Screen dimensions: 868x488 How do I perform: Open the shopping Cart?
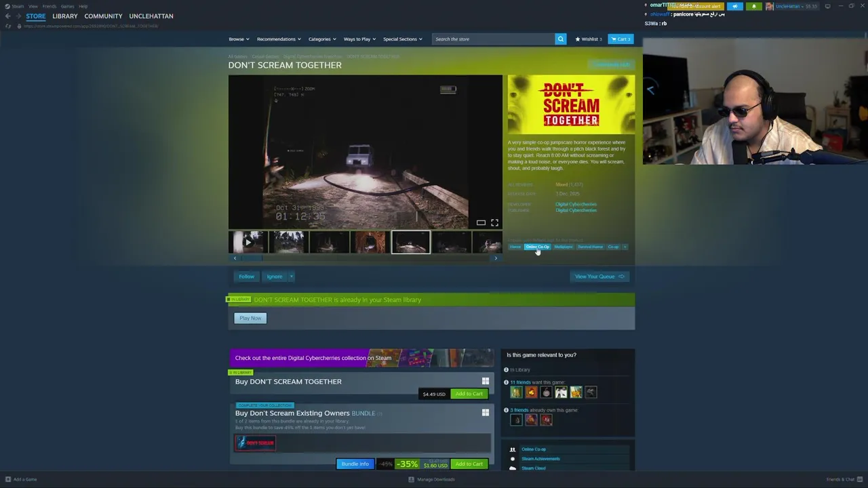click(620, 39)
